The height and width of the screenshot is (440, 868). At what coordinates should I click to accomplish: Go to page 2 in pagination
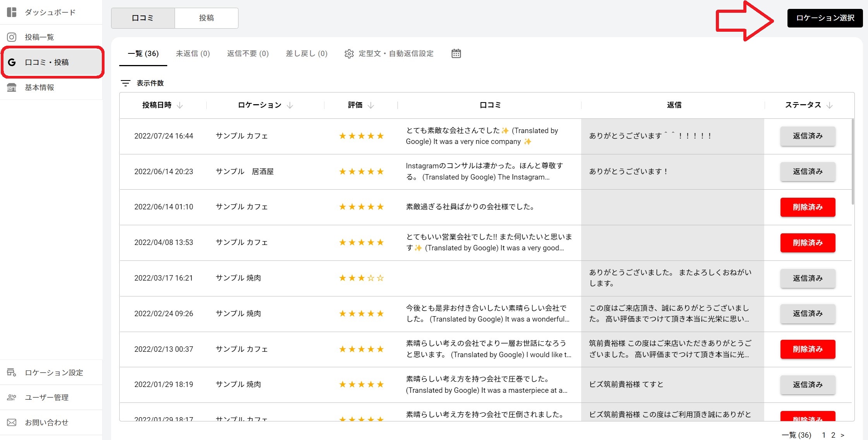click(833, 435)
